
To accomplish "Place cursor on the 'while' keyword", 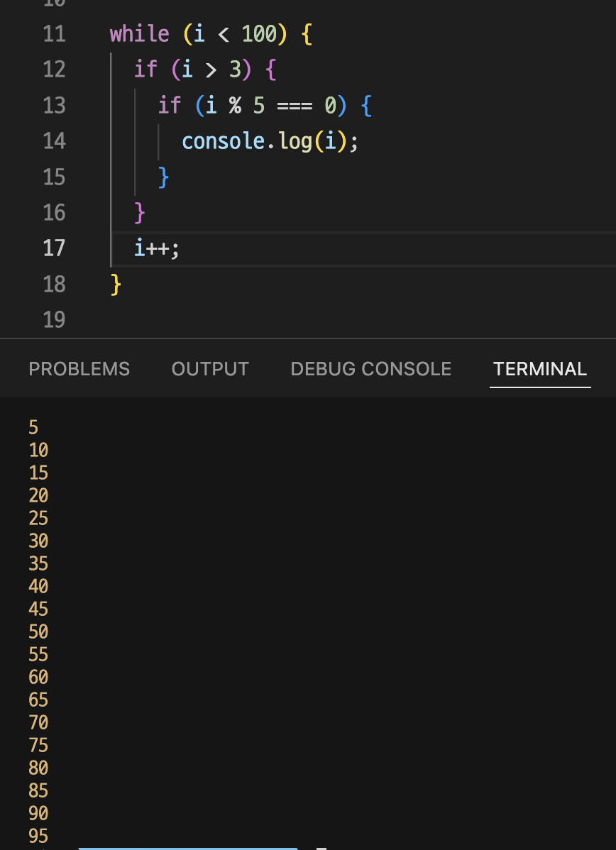I will pos(139,34).
